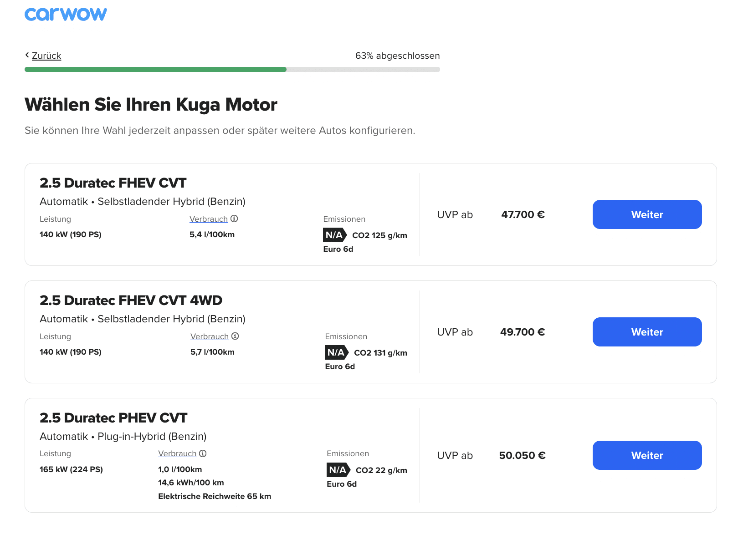The height and width of the screenshot is (560, 738).
Task: Click Weiter for the FHEV CVT 4WD at 49.700 €
Action: tap(647, 332)
